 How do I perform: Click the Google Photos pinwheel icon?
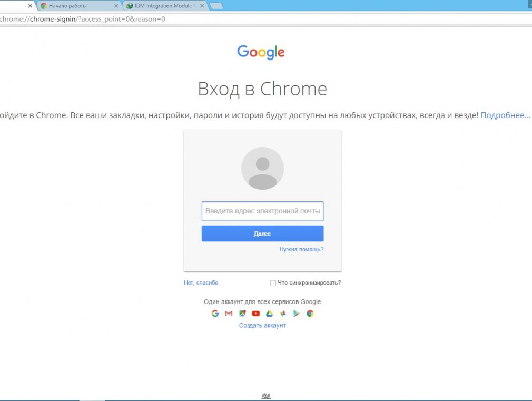click(283, 314)
